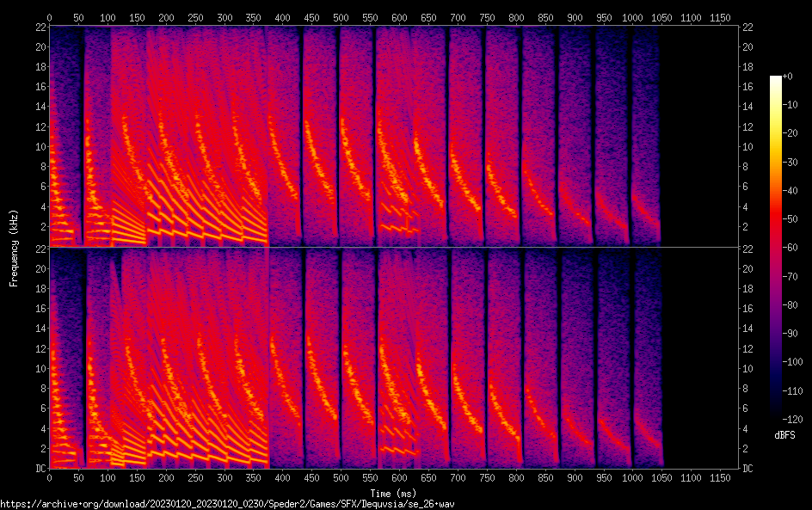Click the 10 kHz tick on the upper-left frequency axis

point(39,146)
